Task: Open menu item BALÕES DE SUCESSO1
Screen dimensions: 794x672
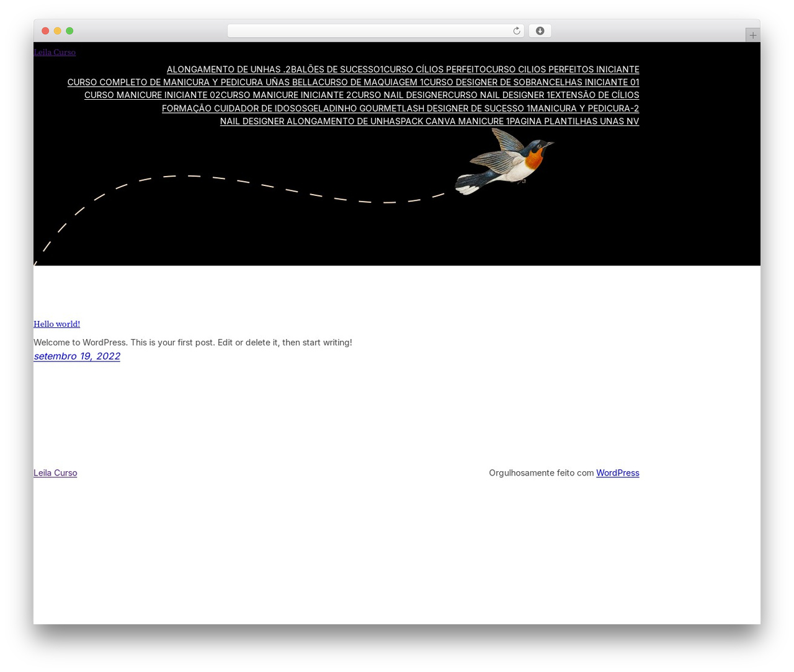Action: pyautogui.click(x=337, y=69)
